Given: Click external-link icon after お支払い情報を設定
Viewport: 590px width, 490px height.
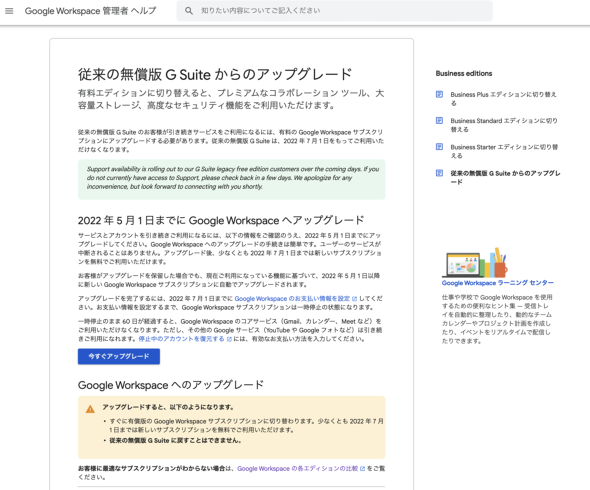Looking at the screenshot, I should (x=354, y=299).
